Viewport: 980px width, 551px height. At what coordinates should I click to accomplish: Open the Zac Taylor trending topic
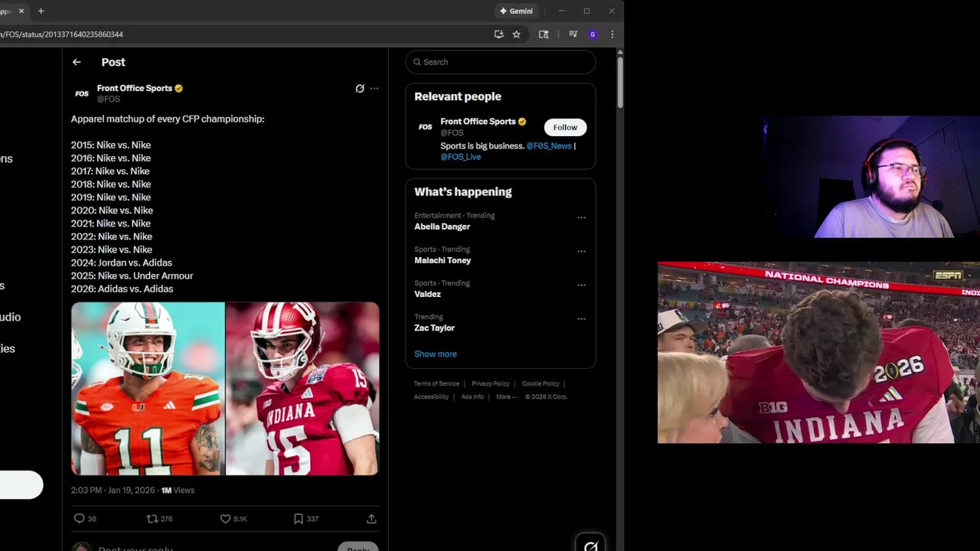point(434,328)
